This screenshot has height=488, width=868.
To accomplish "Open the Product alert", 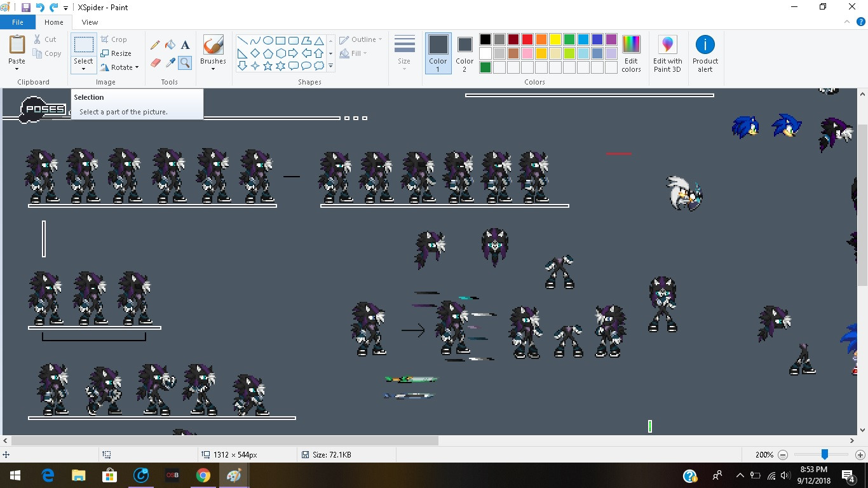I will [705, 53].
